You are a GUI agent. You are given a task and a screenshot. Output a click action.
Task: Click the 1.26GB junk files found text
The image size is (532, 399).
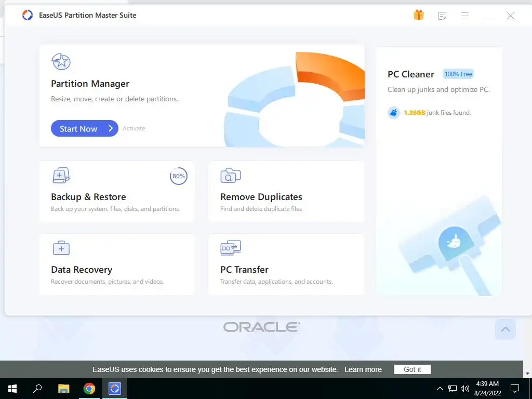(x=437, y=113)
